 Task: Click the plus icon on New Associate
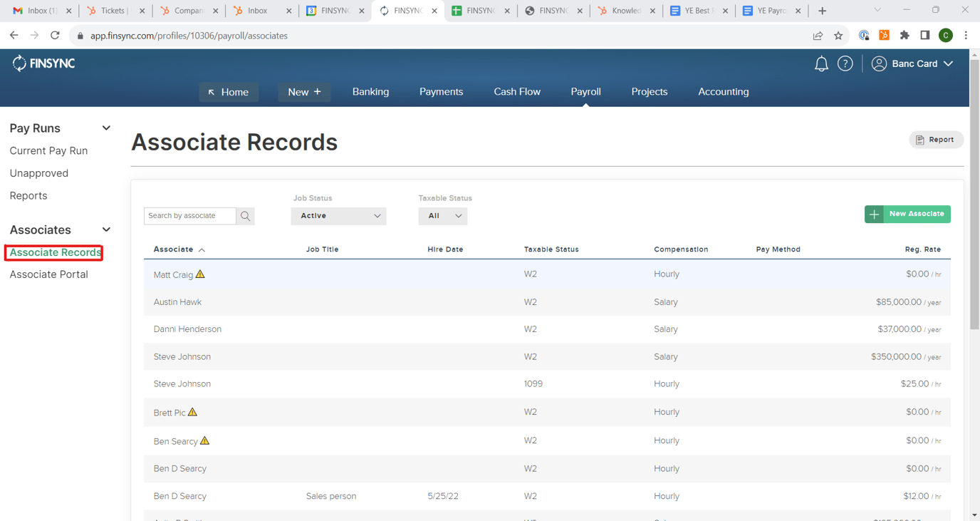pyautogui.click(x=874, y=214)
